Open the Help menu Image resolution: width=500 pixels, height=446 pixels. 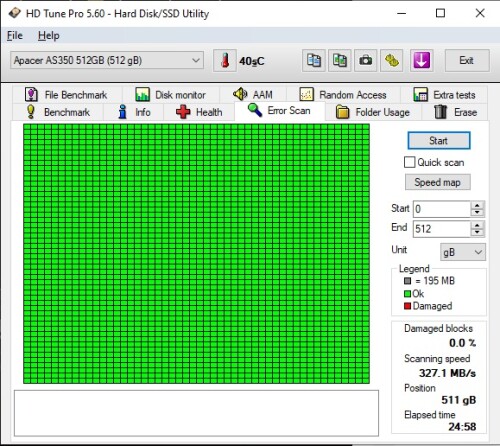coord(49,36)
